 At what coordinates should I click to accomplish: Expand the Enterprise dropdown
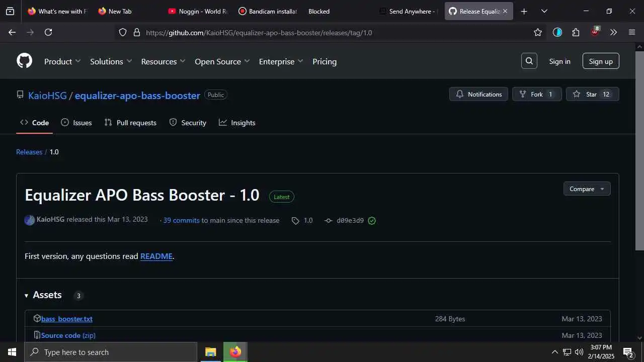(x=281, y=61)
